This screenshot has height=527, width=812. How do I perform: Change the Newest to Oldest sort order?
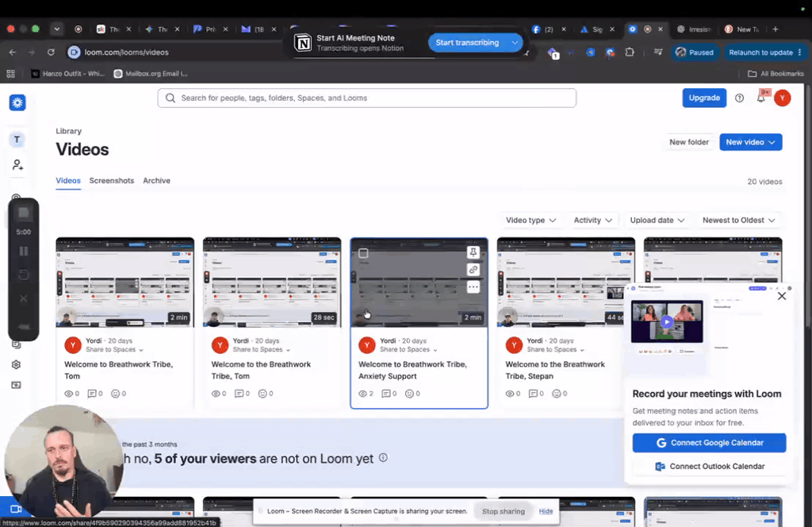click(x=739, y=220)
